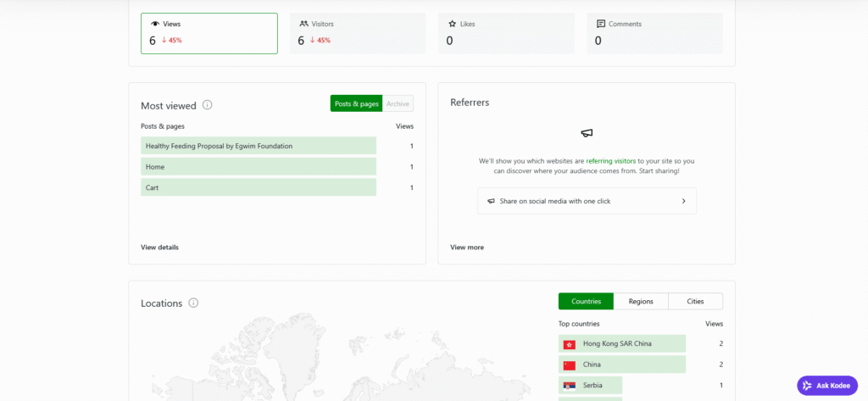Open the View more link in Referrers

[467, 247]
